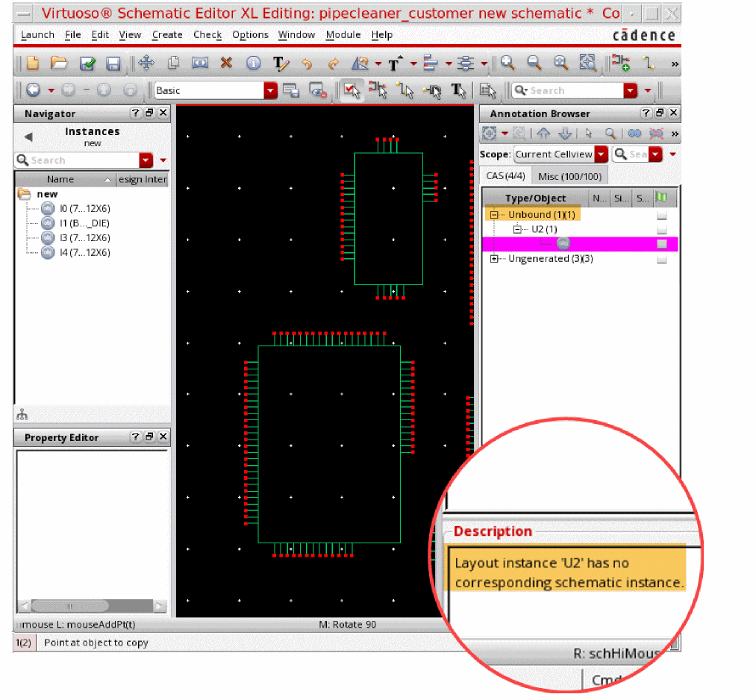Click the Undo arrow icon
Image resolution: width=756 pixels, height=700 pixels.
click(307, 64)
